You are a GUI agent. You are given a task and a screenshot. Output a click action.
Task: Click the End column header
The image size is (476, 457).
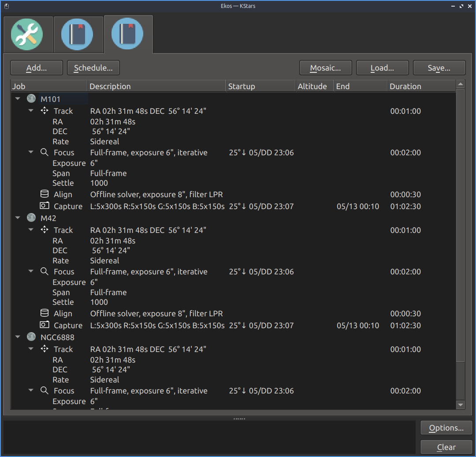click(361, 86)
